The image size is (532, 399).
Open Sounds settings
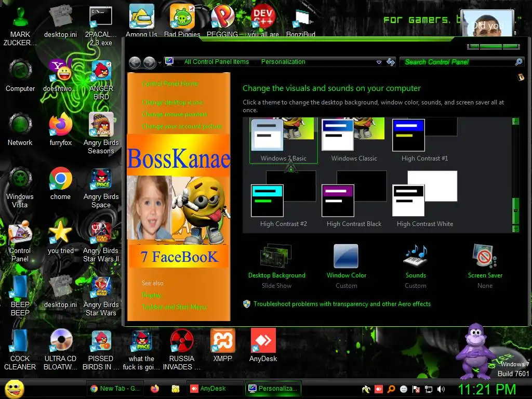pyautogui.click(x=416, y=267)
